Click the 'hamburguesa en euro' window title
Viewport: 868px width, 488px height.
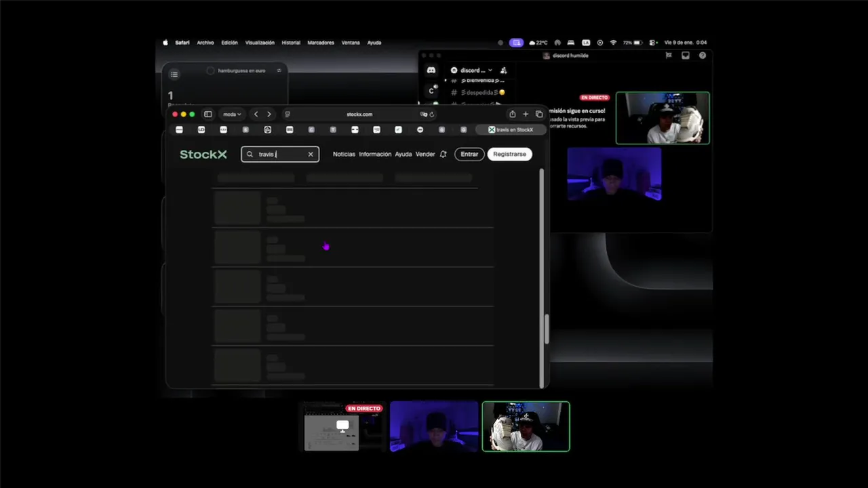pos(241,70)
